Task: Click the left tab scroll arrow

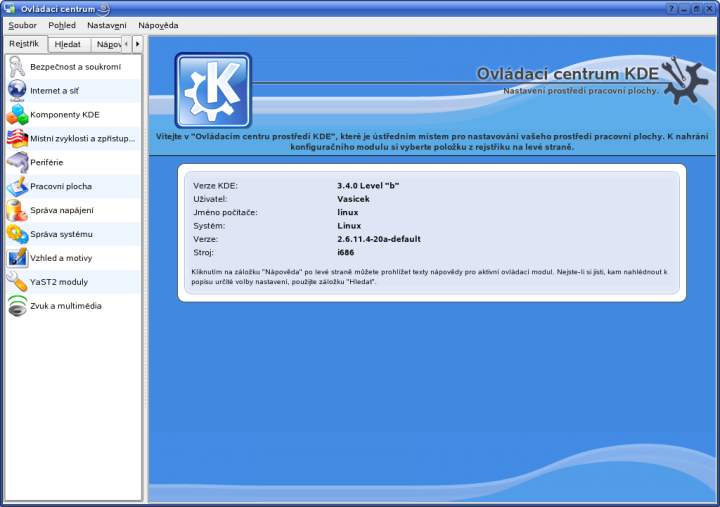Action: pyautogui.click(x=126, y=44)
